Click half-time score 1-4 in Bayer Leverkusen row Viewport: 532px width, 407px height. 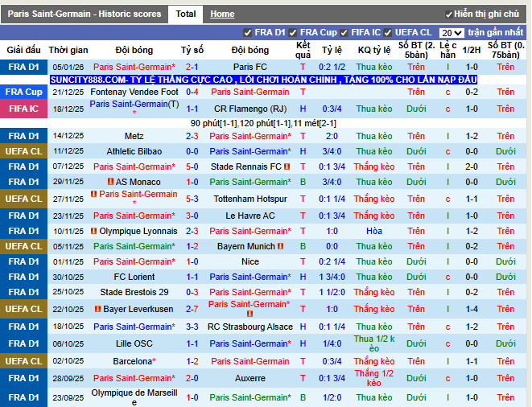coord(472,309)
